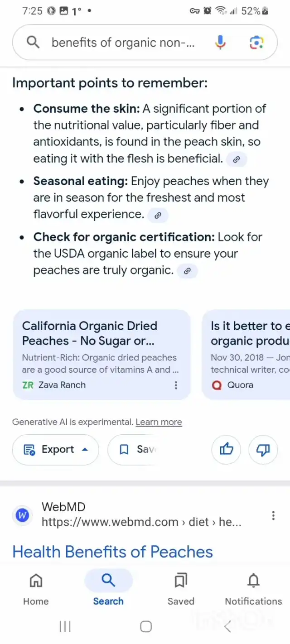Tap the microphone voice search icon
290x644 pixels.
pyautogui.click(x=220, y=43)
